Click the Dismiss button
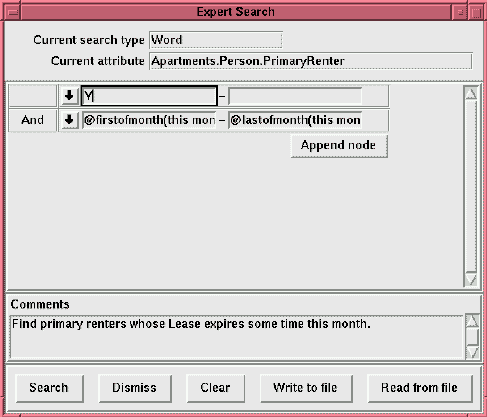 (135, 388)
